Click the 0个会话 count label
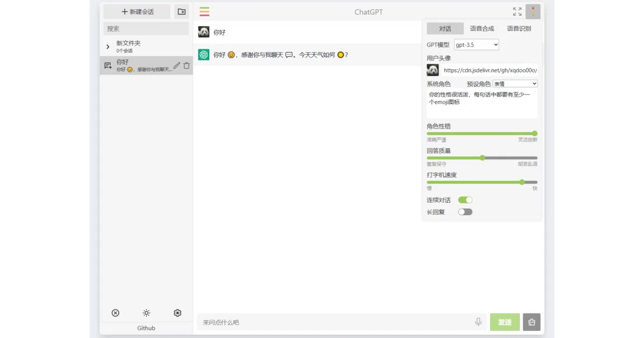Viewport: 644px width, 338px height. (x=125, y=50)
